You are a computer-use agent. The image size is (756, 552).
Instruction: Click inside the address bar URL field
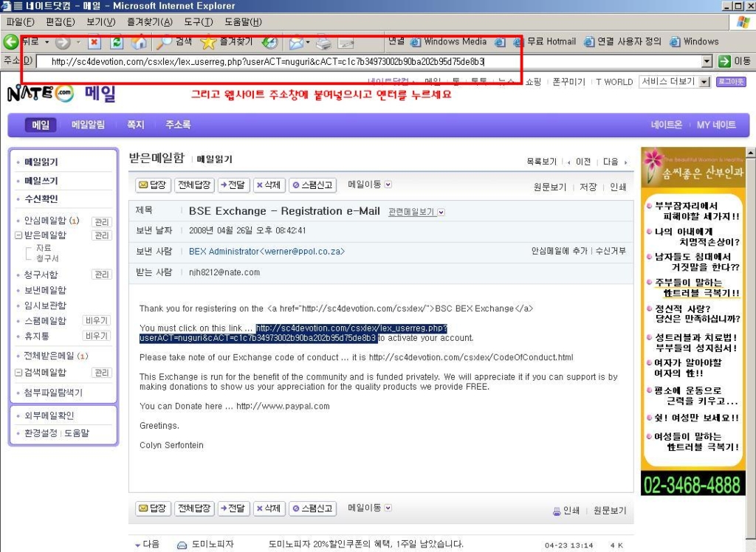pos(369,61)
